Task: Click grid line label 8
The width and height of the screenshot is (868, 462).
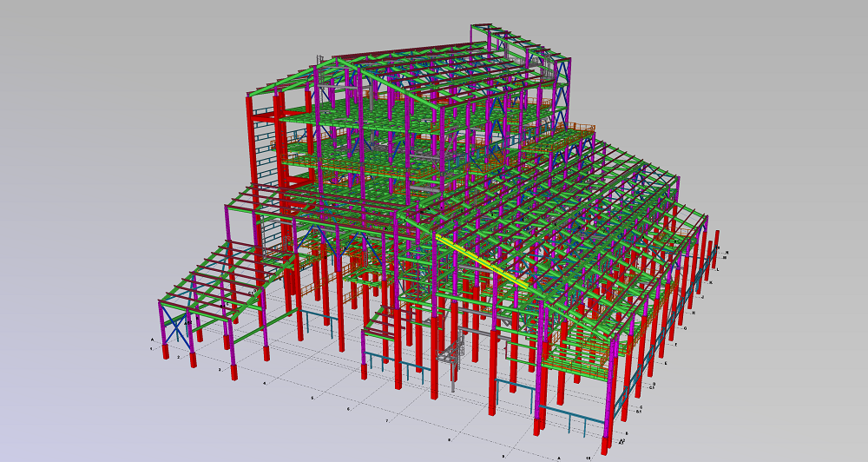Action: [x=449, y=439]
